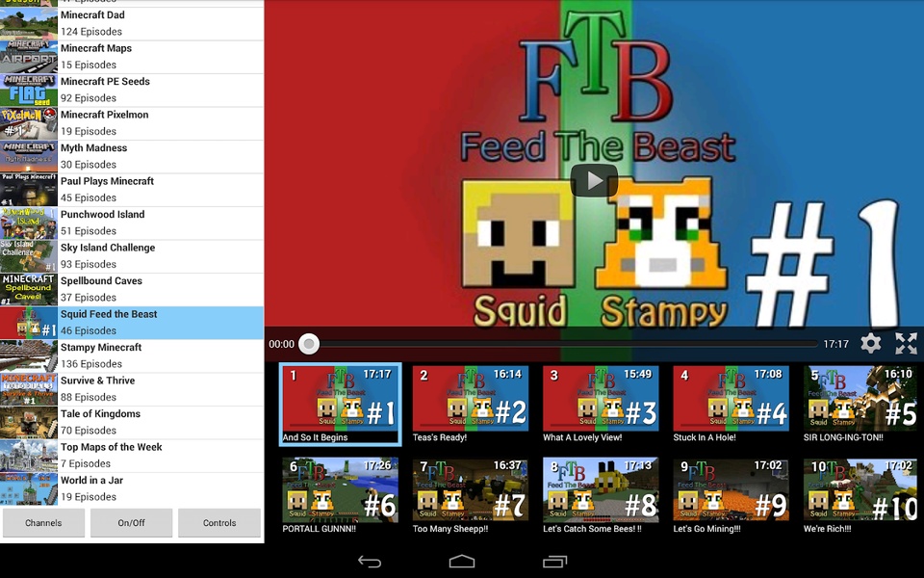Viewport: 924px width, 578px height.
Task: Select the highlighted Squid Feed the Beast playlist
Action: coord(132,323)
